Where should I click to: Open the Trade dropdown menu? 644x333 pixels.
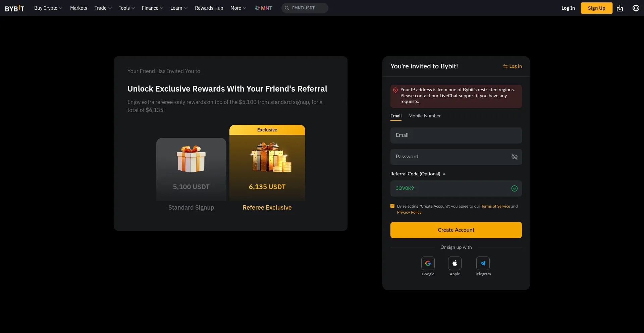coord(103,8)
